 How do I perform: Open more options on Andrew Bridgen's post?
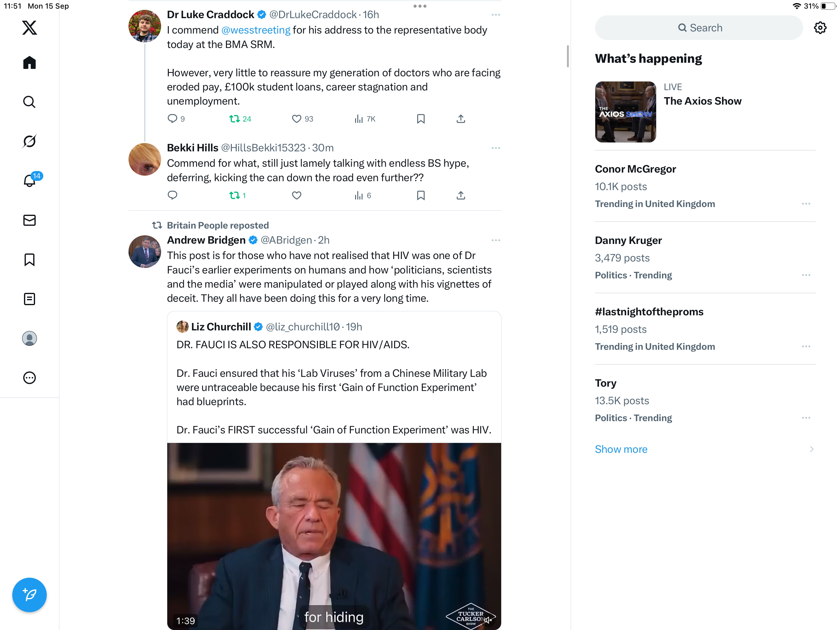tap(496, 240)
